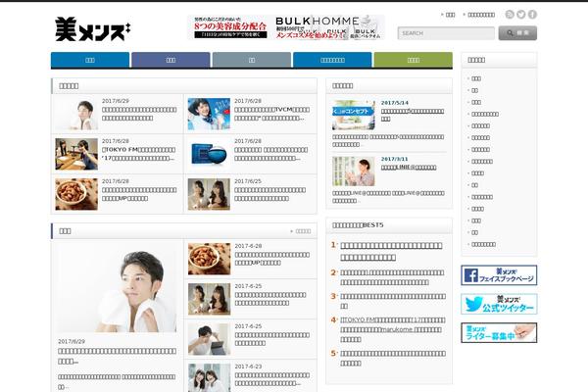
Task: Open the LINE@ article title link
Action: coord(409,168)
